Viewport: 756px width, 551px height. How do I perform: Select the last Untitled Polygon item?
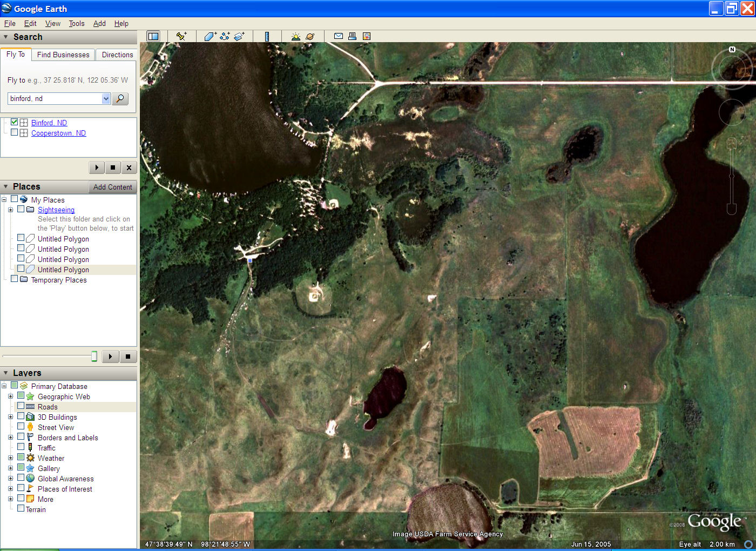tap(63, 270)
